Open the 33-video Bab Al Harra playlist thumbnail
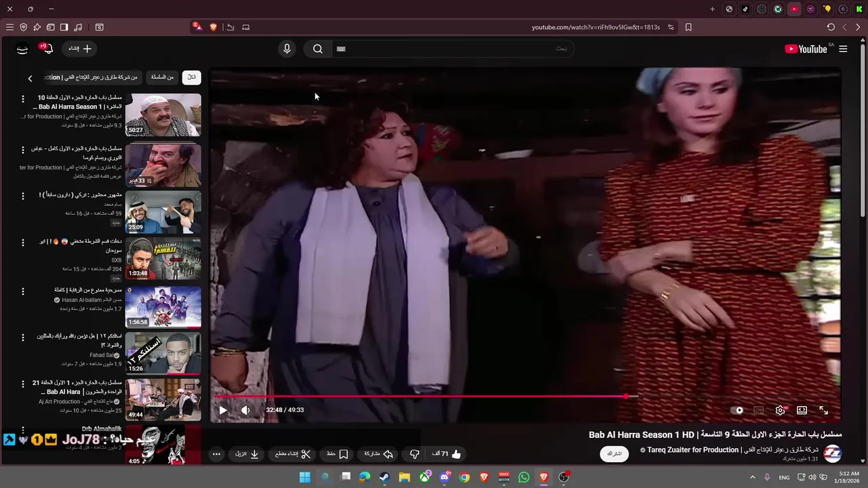The width and height of the screenshot is (868, 488). point(163,165)
